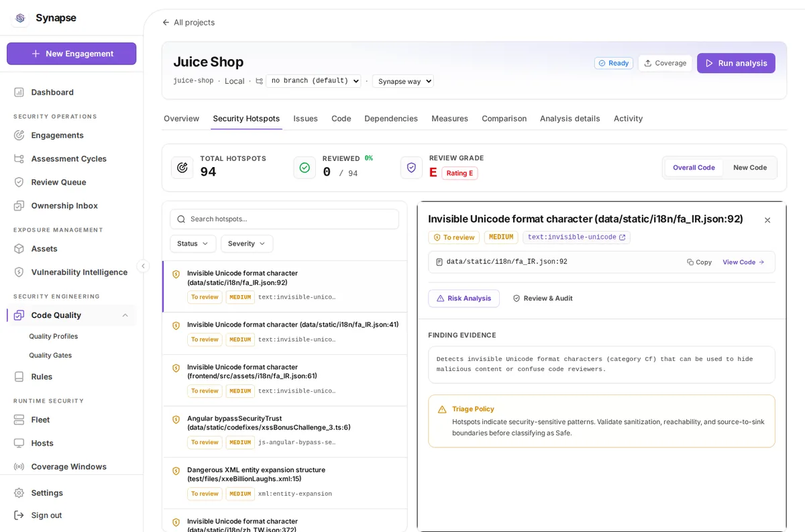This screenshot has width=805, height=532.
Task: Open the Status filter dropdown
Action: coord(193,244)
